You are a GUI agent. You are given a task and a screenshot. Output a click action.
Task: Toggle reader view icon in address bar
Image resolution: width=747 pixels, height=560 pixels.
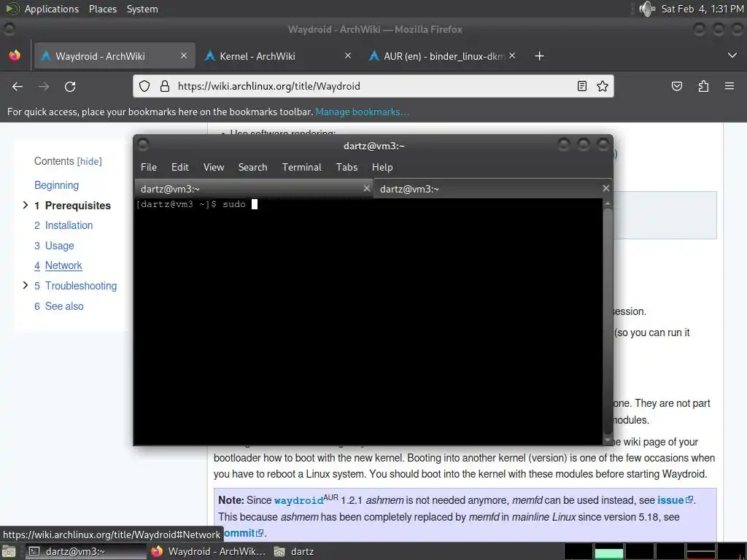click(x=581, y=86)
